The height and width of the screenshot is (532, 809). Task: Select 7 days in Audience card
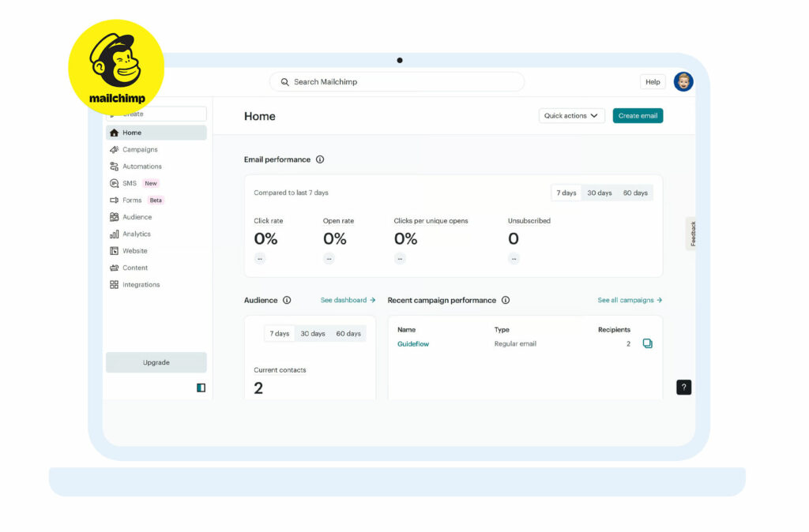279,334
